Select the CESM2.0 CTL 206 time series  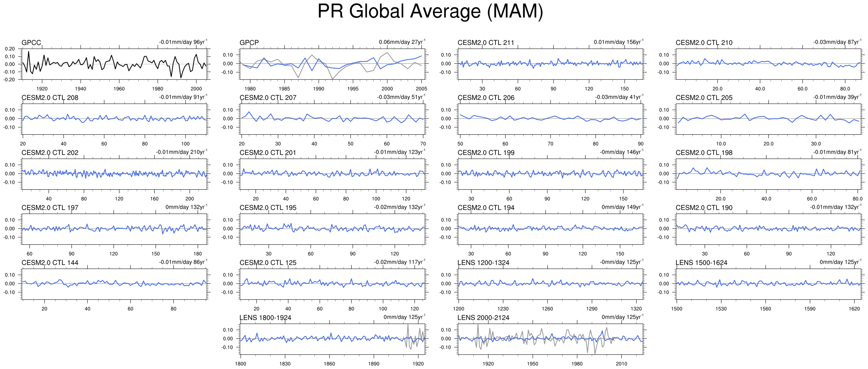550,119
